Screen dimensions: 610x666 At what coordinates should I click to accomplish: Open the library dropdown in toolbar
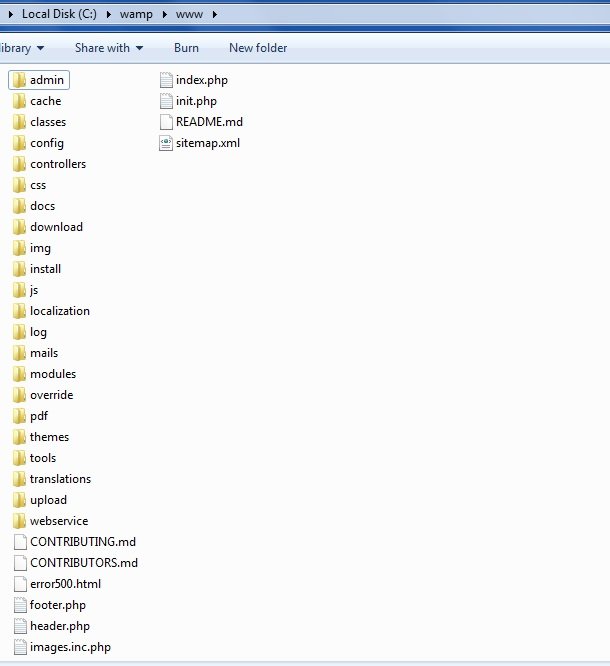tap(22, 48)
